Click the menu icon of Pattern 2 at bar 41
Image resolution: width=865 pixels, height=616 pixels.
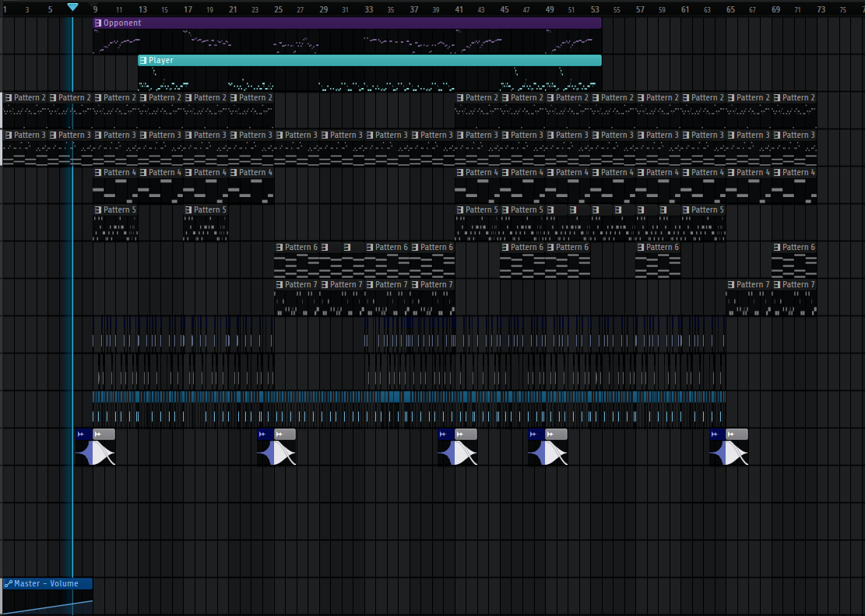click(459, 97)
